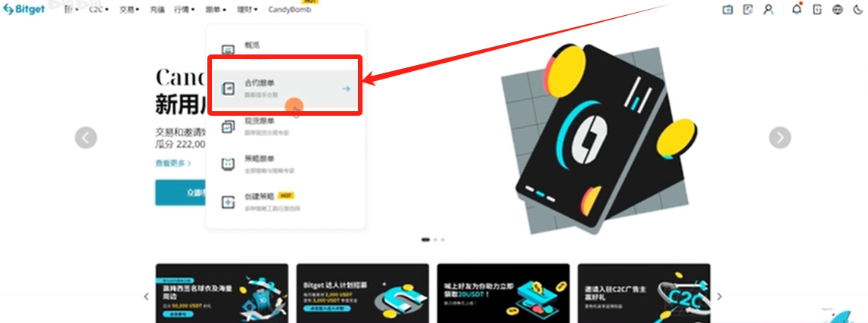
Task: Click the Bitget logo
Action: (x=24, y=9)
